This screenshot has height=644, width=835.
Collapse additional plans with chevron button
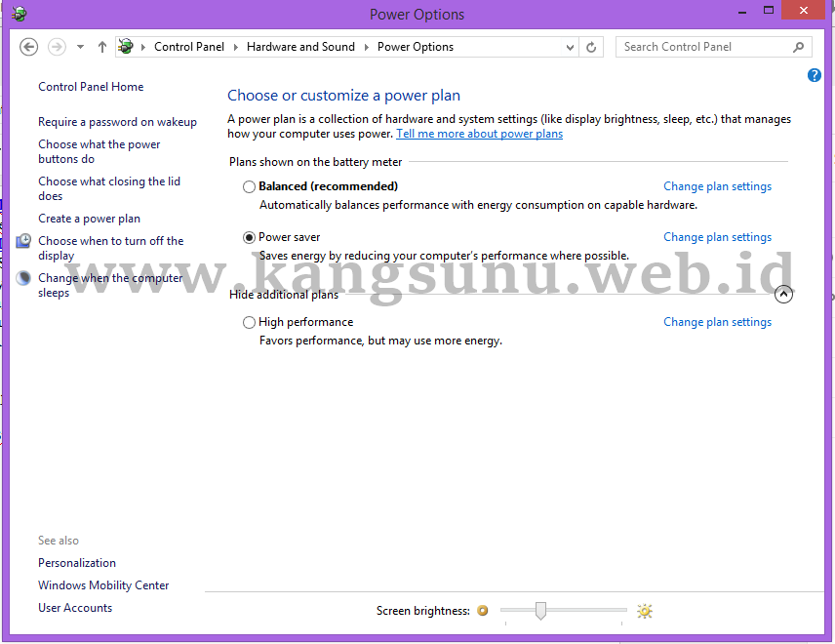tap(783, 294)
